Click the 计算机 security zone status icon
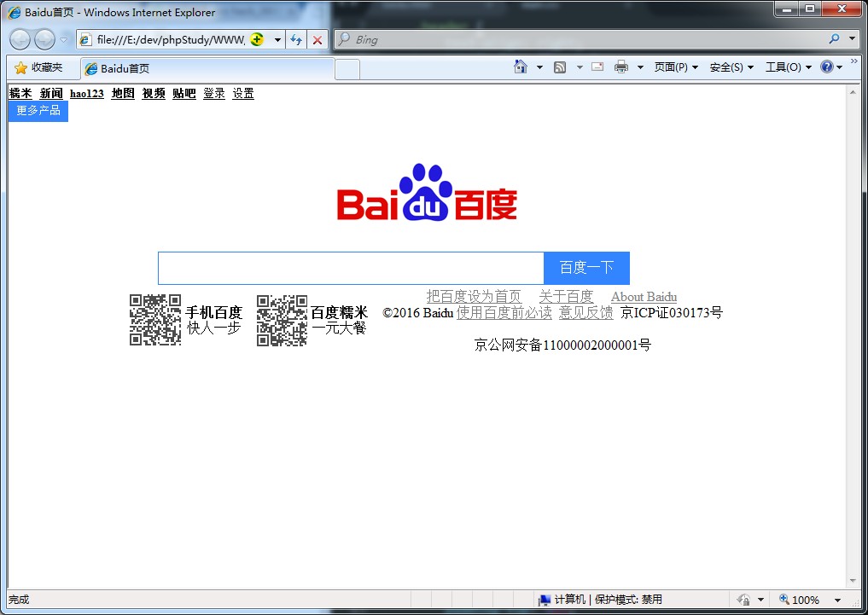 coord(545,600)
